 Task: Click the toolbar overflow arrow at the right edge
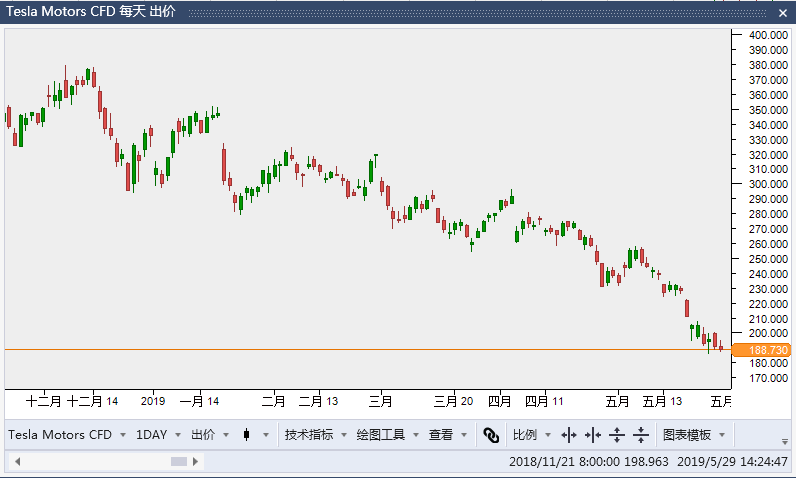785,441
